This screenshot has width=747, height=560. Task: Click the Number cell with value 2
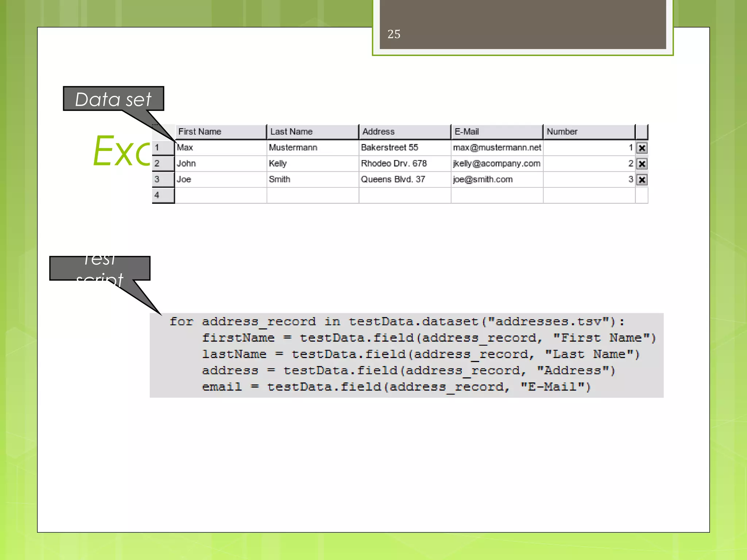point(589,163)
